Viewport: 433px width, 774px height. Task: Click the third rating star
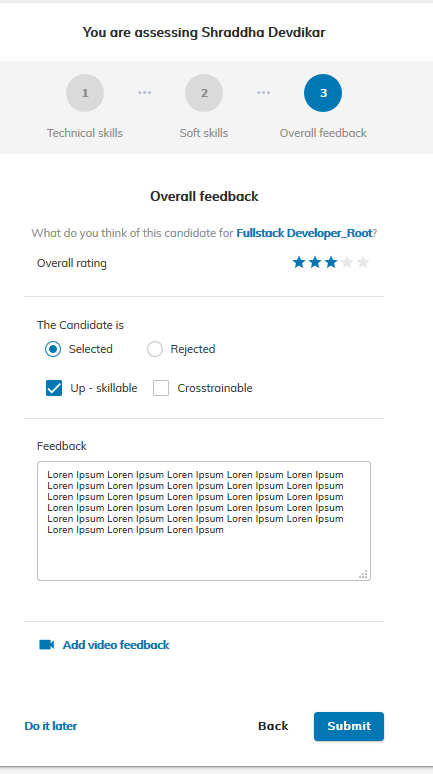pos(331,262)
